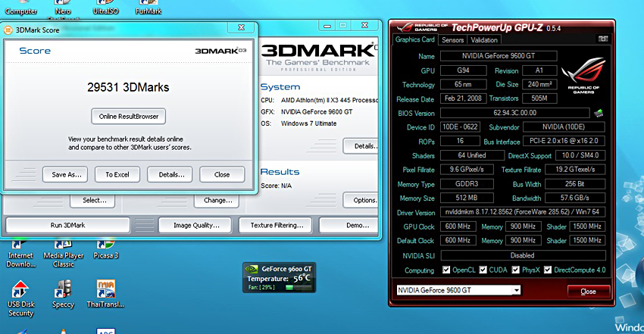Open the Internet Download Manager shortcut
The width and height of the screenshot is (644, 334).
[20, 254]
